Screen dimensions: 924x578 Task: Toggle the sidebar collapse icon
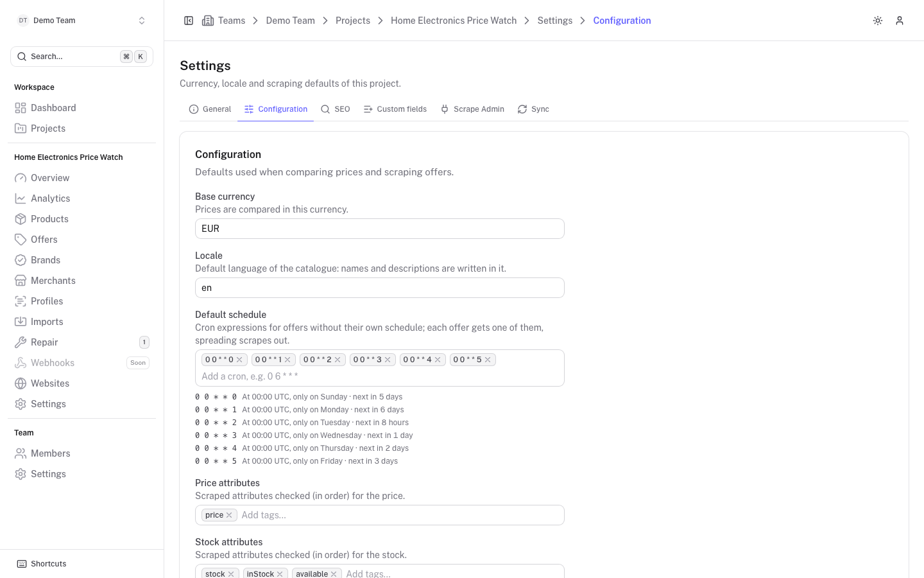tap(189, 21)
